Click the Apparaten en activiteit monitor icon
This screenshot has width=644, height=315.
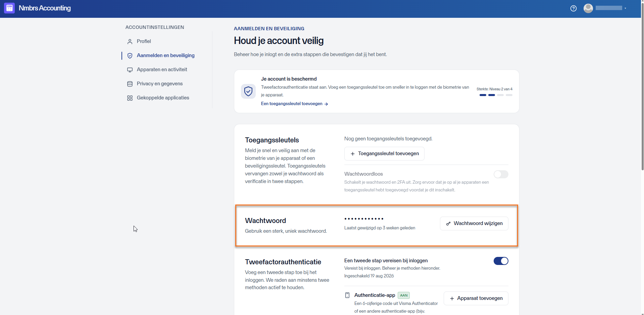coord(130,70)
